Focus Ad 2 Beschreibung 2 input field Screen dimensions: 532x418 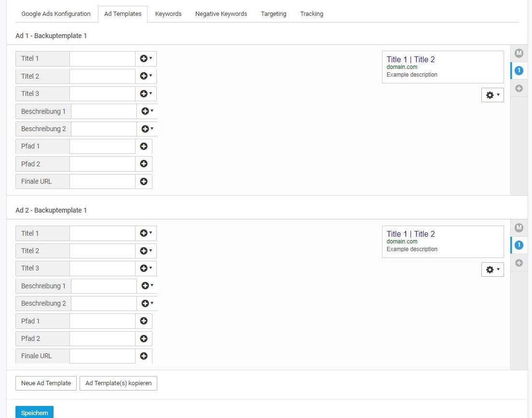click(104, 303)
